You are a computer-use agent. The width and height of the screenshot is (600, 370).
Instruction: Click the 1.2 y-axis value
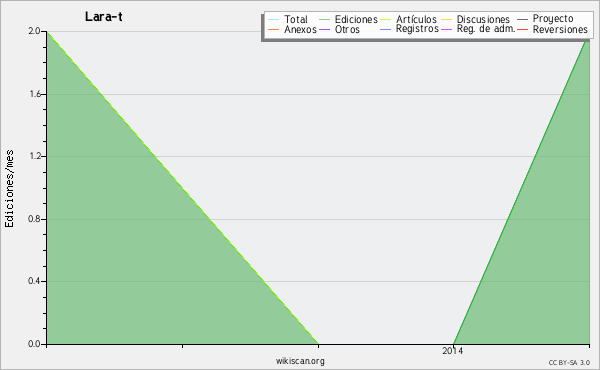[x=34, y=156]
